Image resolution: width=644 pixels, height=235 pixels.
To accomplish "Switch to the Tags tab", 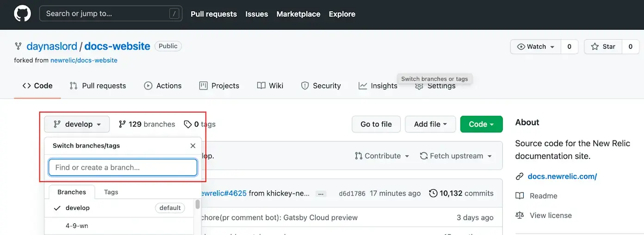I will pos(111,192).
